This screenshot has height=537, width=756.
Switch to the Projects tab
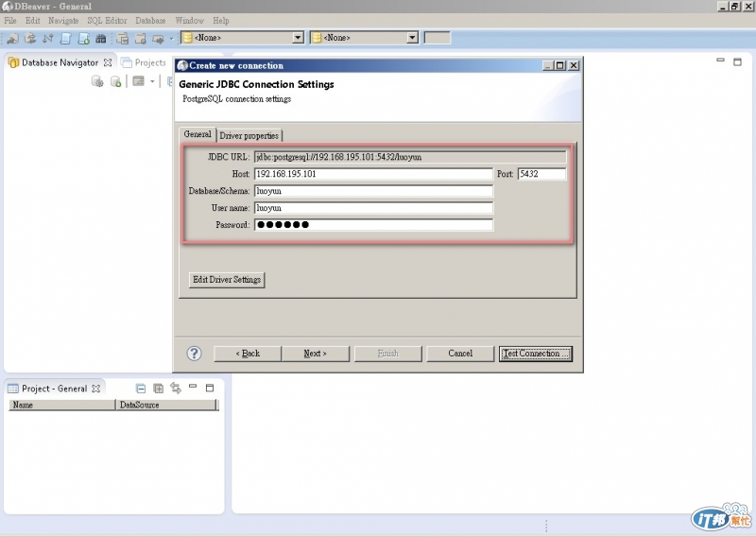click(144, 62)
